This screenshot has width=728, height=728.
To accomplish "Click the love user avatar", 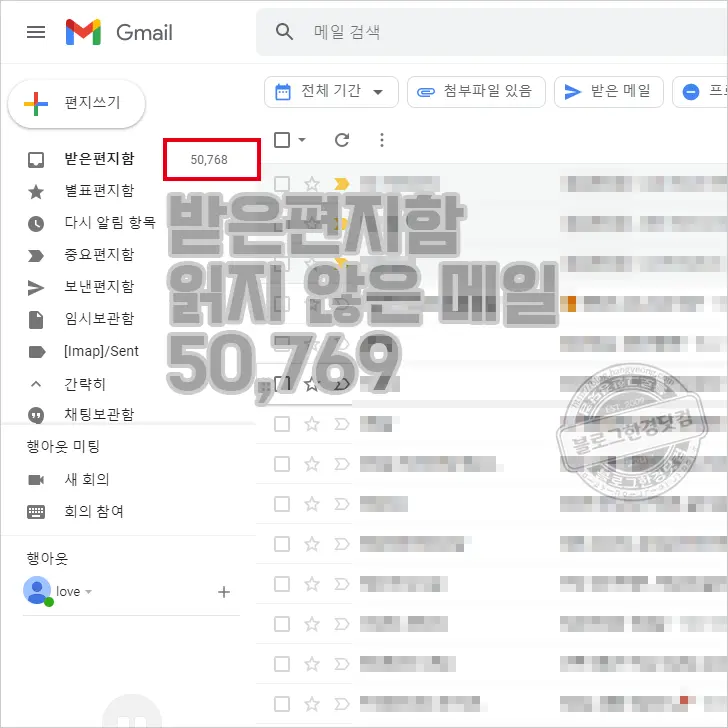I will 38,591.
